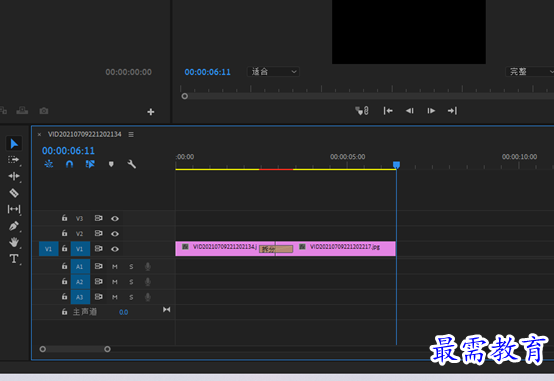Close the VID20210709221202134 sequence tab
Image resolution: width=554 pixels, height=381 pixels.
pyautogui.click(x=39, y=134)
